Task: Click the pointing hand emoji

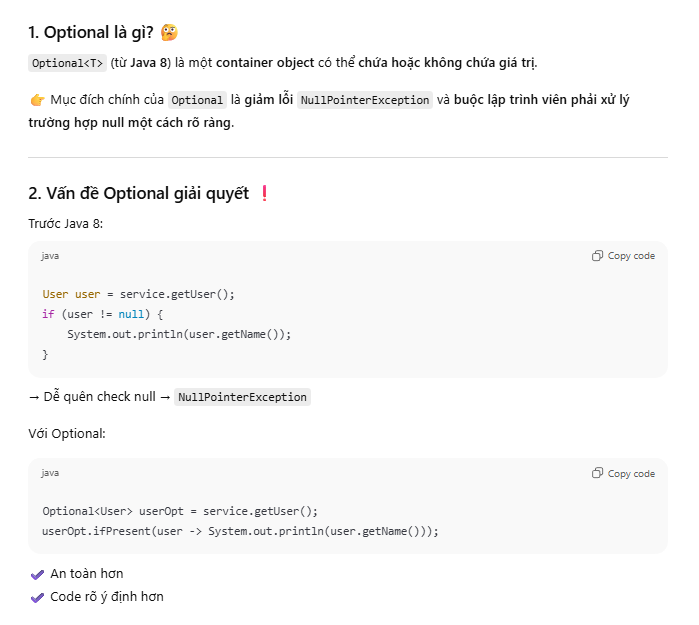Action: click(38, 100)
